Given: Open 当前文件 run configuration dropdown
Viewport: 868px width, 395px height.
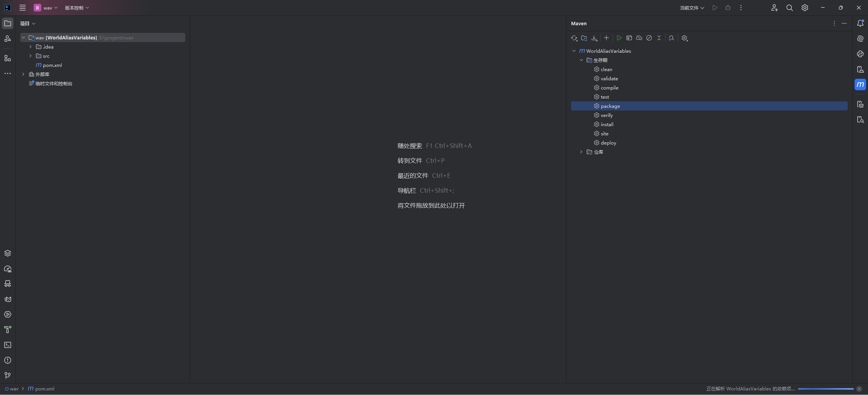Looking at the screenshot, I should (692, 8).
